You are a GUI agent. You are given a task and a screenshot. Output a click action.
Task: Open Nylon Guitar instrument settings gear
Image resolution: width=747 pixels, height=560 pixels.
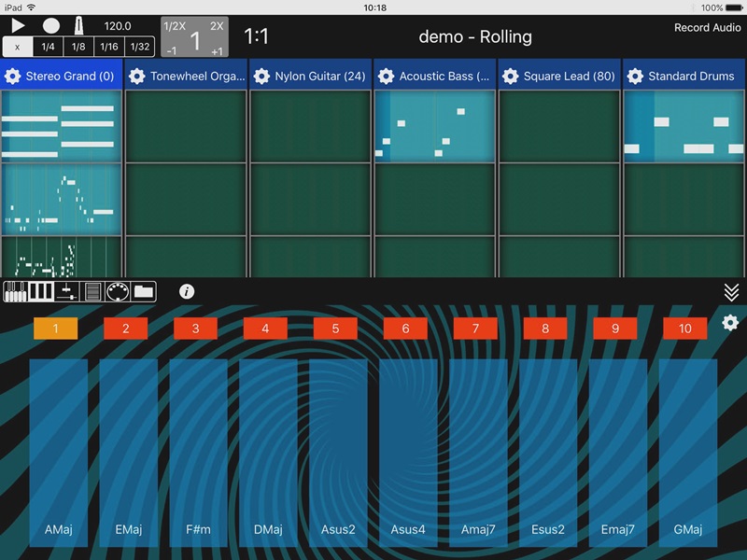(x=261, y=76)
